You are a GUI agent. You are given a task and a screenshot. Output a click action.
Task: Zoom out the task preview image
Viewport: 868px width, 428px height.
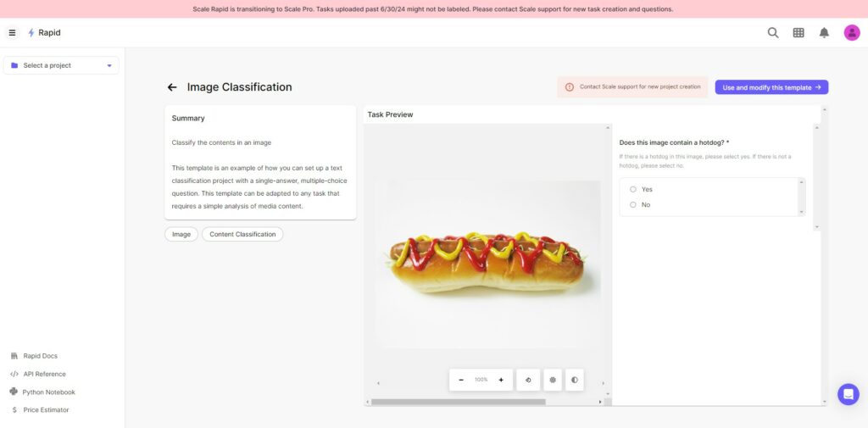[x=461, y=380]
